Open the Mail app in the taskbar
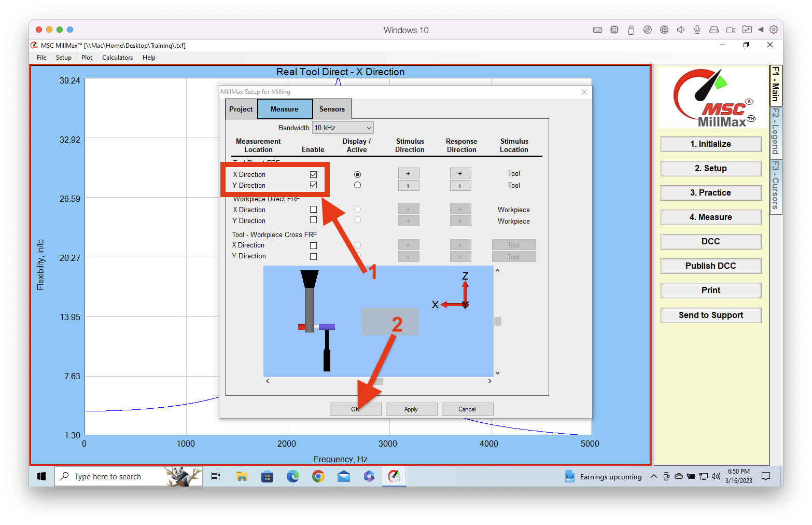Screen dimensions: 812x525 [344, 476]
